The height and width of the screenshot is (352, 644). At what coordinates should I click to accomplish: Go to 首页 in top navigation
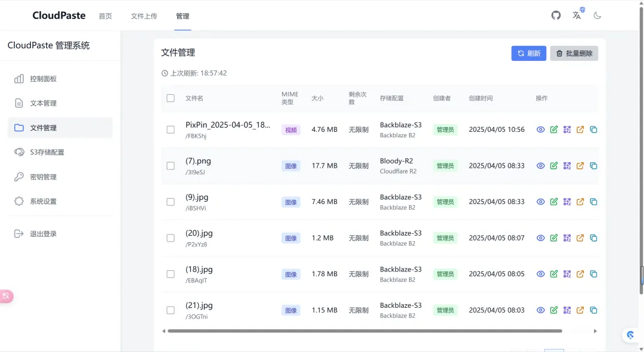[x=105, y=16]
